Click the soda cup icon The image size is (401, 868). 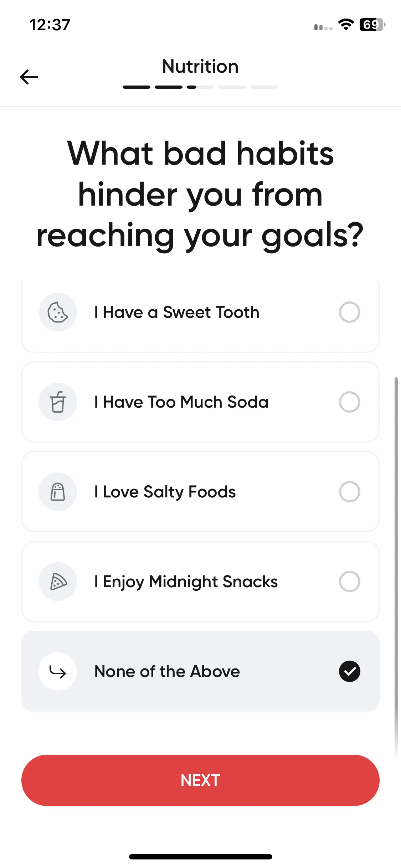[58, 402]
